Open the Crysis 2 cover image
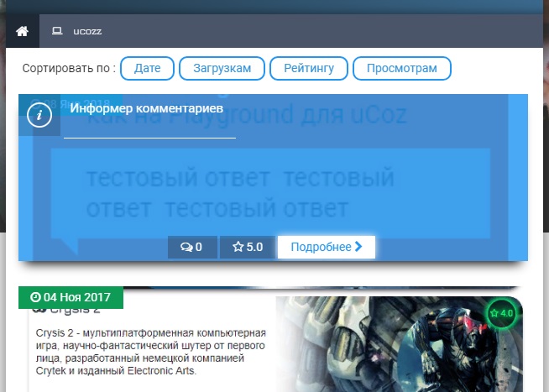549x392 pixels. [x=399, y=344]
